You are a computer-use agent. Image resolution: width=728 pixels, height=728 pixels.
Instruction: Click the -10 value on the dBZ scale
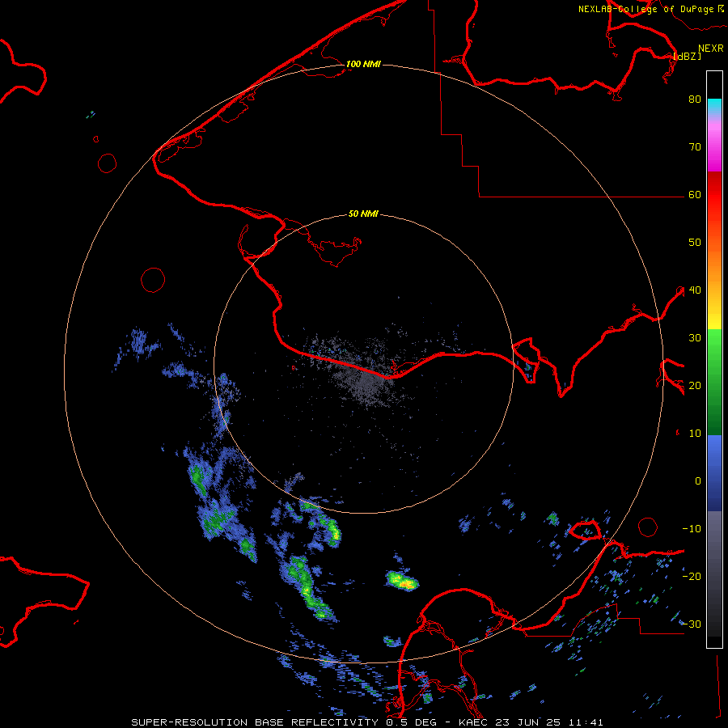(x=692, y=529)
